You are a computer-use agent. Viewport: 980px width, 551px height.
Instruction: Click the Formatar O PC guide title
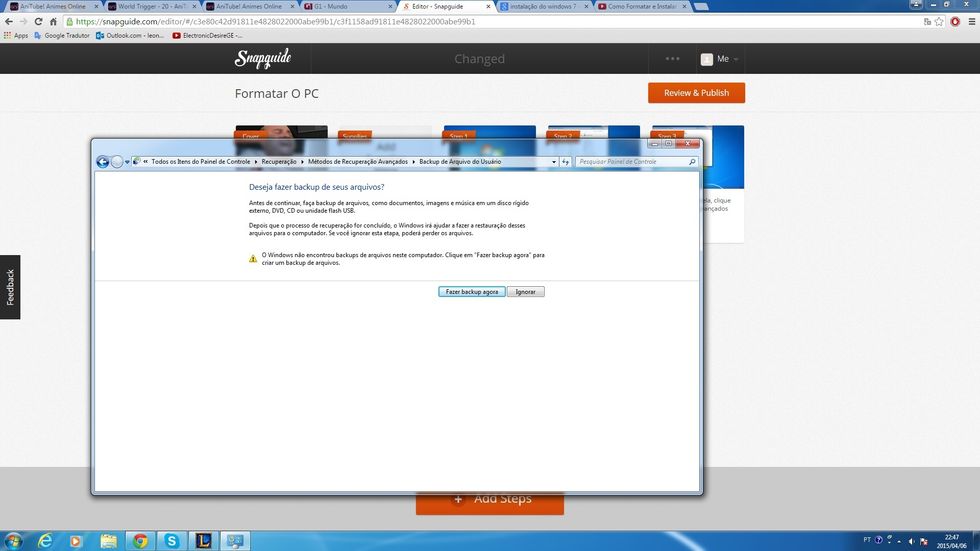pyautogui.click(x=277, y=94)
